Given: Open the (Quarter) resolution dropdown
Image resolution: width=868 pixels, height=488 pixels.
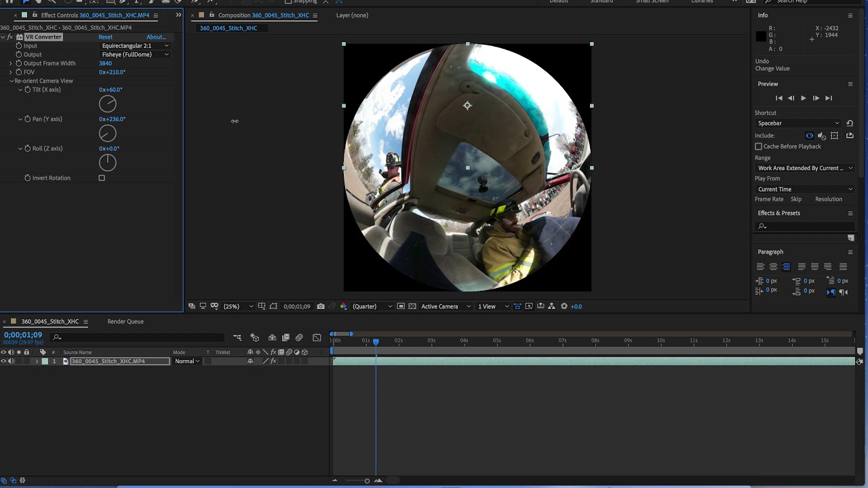Looking at the screenshot, I should coord(372,306).
